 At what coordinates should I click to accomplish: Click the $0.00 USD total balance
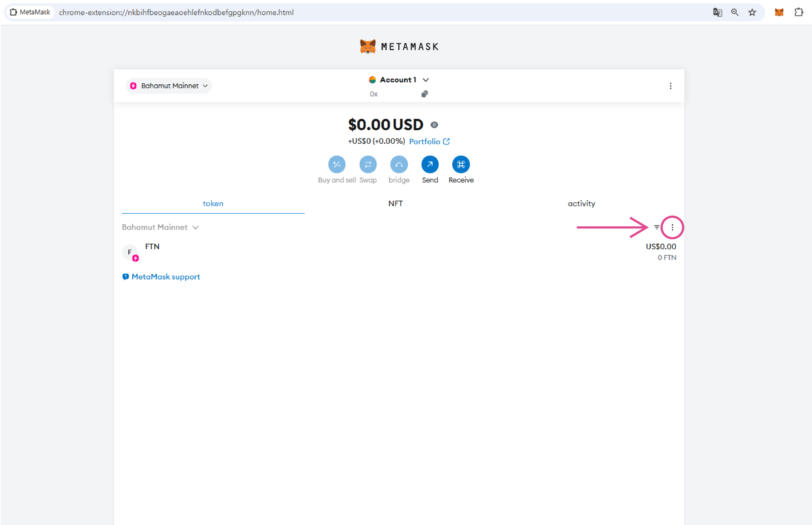tap(385, 125)
